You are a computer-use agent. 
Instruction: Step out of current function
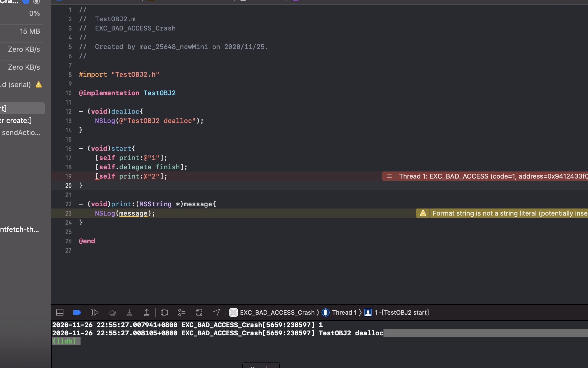click(147, 312)
